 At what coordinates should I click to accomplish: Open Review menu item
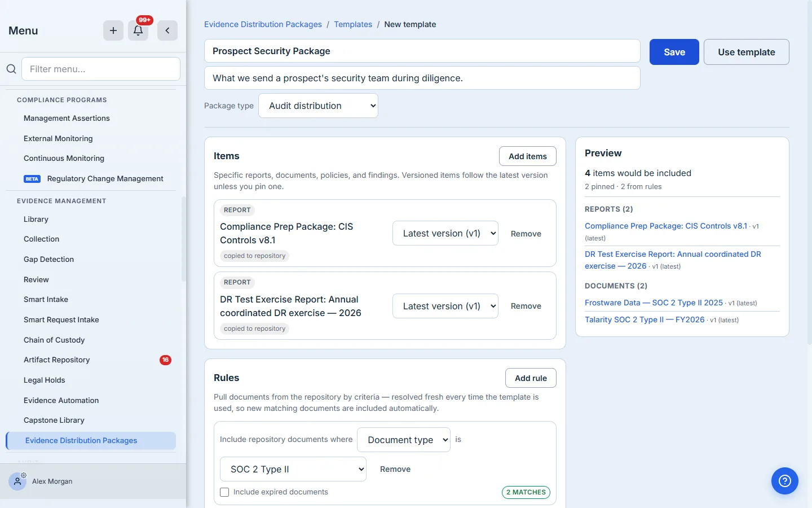pyautogui.click(x=36, y=280)
